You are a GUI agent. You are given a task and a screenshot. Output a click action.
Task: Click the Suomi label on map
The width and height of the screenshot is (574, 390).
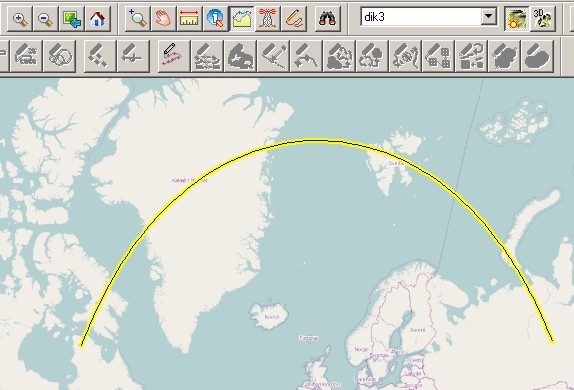click(417, 330)
